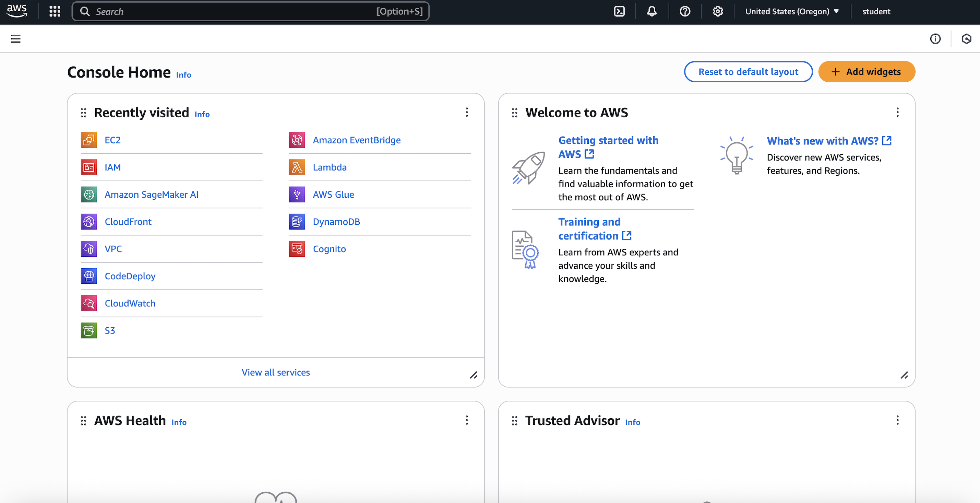Select the DynamoDB service icon
Viewport: 980px width, 503px height.
pos(297,222)
